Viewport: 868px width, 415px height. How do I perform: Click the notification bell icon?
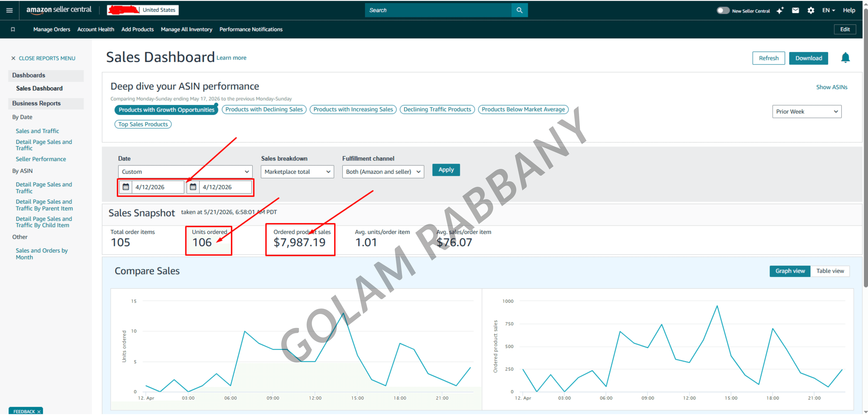pos(845,58)
